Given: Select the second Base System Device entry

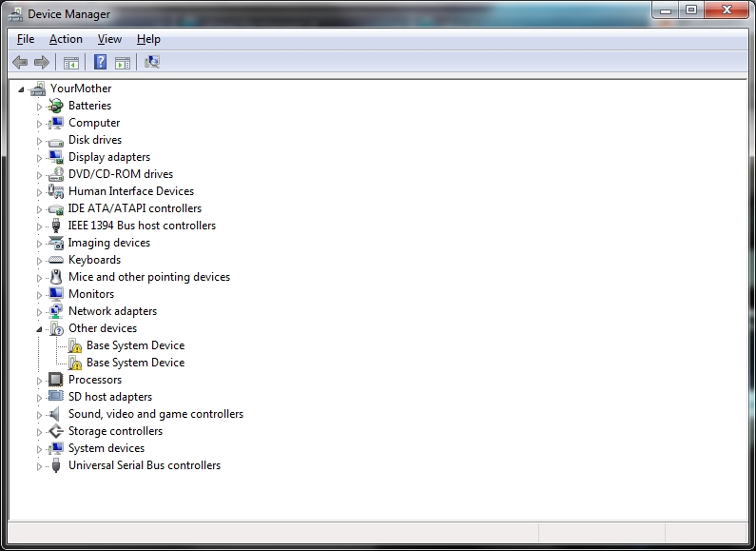Looking at the screenshot, I should [x=135, y=363].
